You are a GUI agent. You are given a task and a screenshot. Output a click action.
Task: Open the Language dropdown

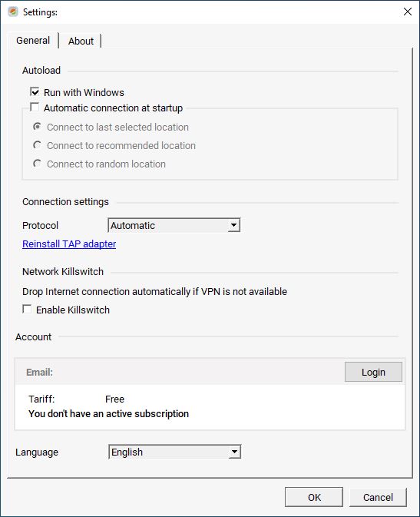(x=175, y=452)
